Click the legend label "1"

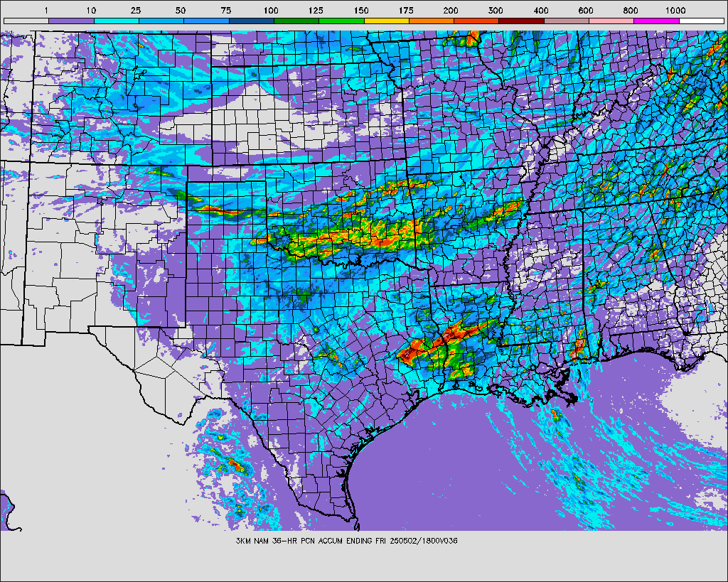[46, 11]
